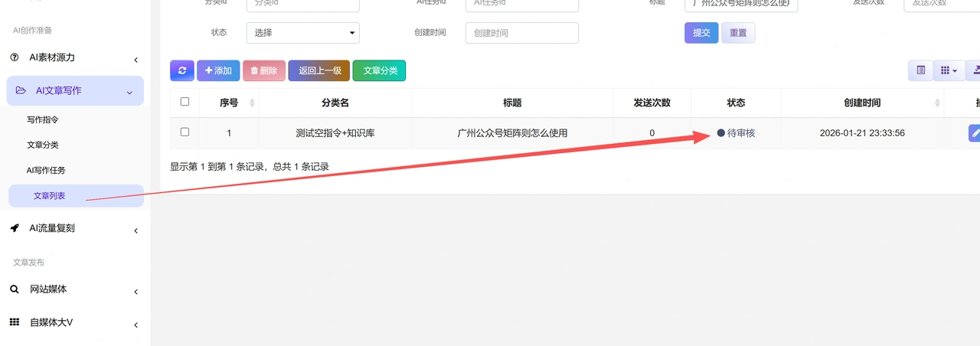The width and height of the screenshot is (980, 346).
Task: Toggle the table card view icon
Action: click(x=920, y=70)
